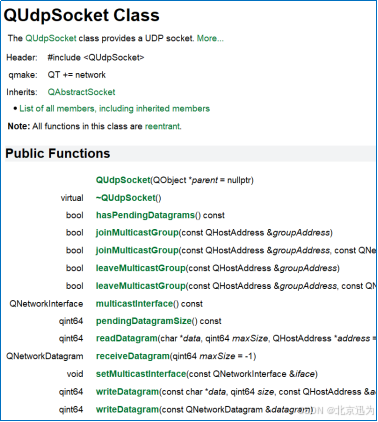Click the 'Inherits:' label
This screenshot has height=422, width=378.
tap(22, 92)
